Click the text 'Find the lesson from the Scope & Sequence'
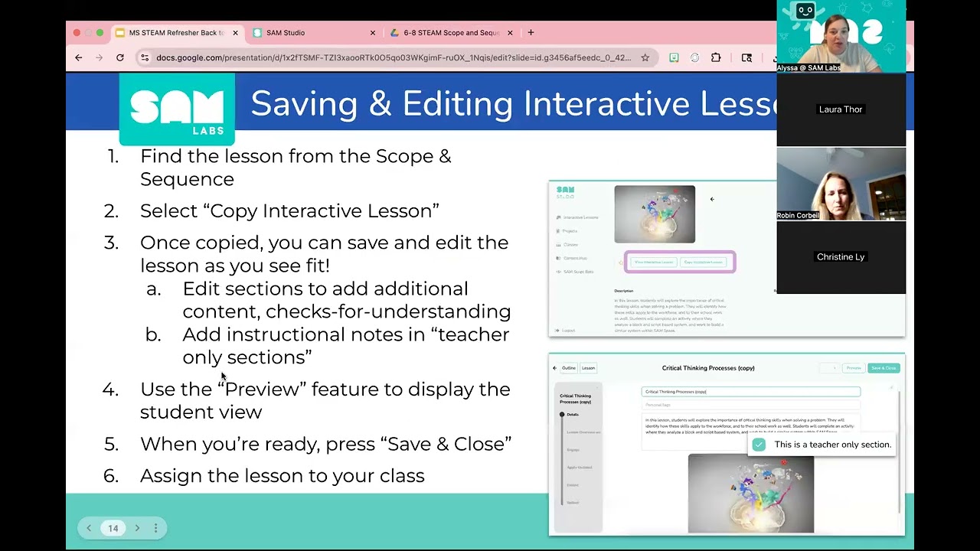 [x=296, y=168]
